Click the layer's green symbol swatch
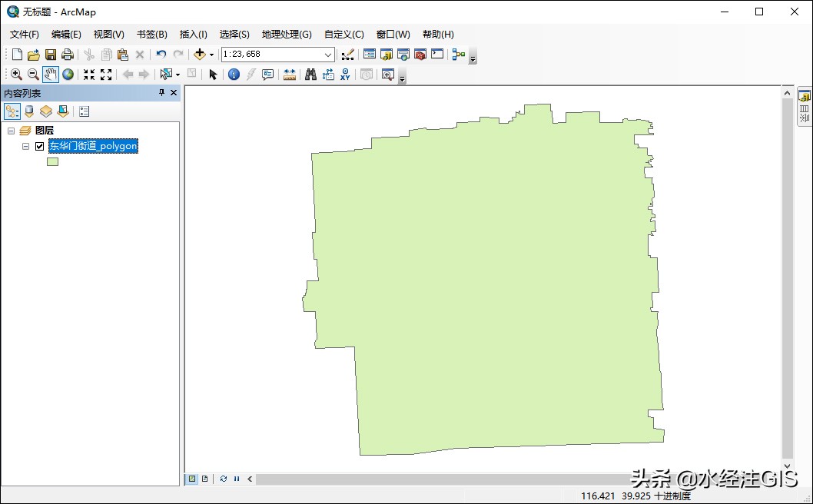The image size is (813, 504). coord(52,162)
